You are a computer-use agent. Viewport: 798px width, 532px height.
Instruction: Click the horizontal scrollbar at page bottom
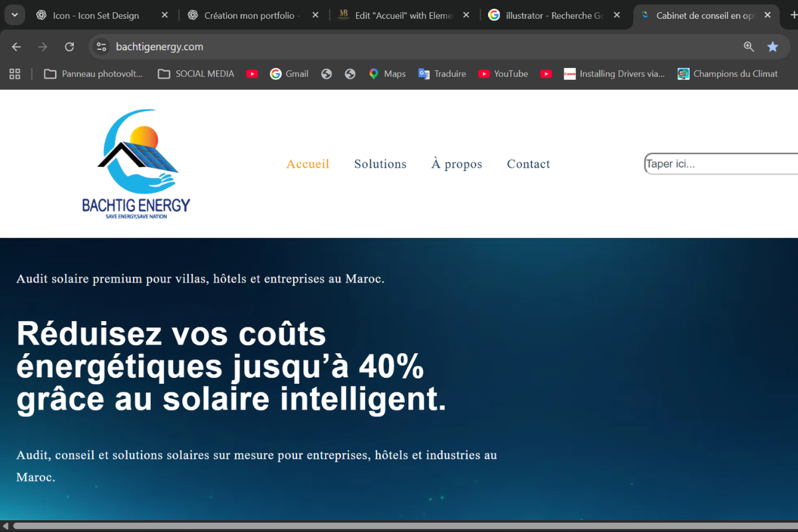click(x=406, y=526)
